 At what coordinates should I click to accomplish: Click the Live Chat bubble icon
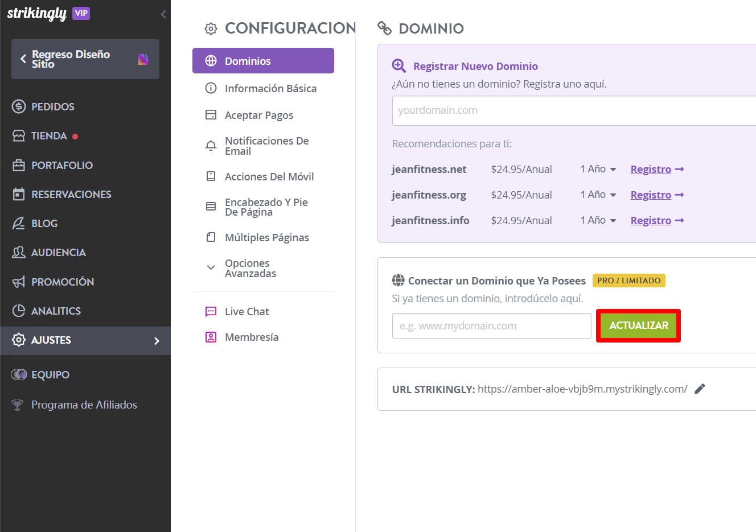tap(211, 311)
